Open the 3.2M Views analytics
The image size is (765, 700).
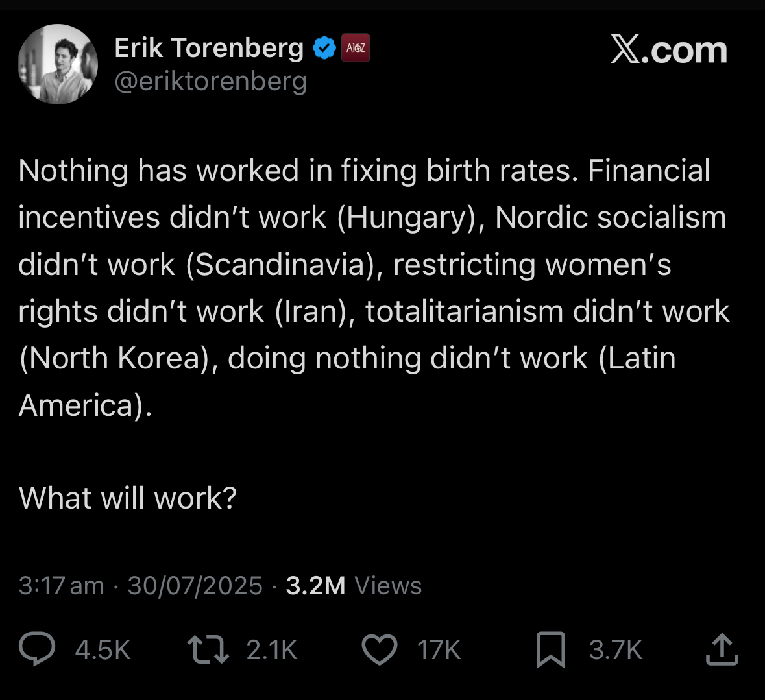(354, 586)
